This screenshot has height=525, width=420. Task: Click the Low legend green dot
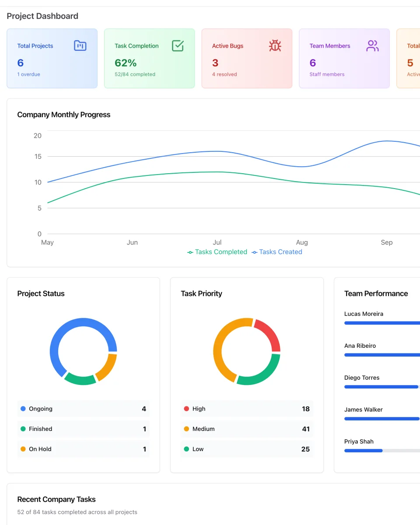click(x=186, y=449)
